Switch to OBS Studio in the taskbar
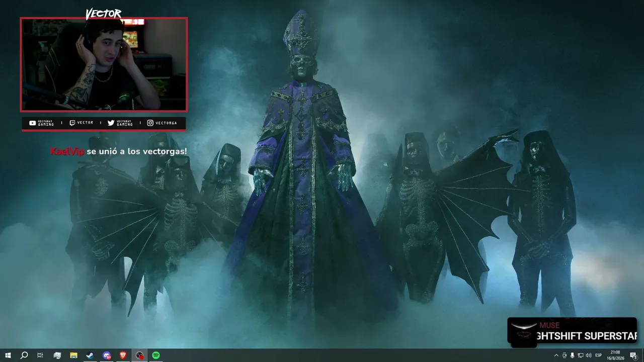The height and width of the screenshot is (362, 644). (x=140, y=355)
